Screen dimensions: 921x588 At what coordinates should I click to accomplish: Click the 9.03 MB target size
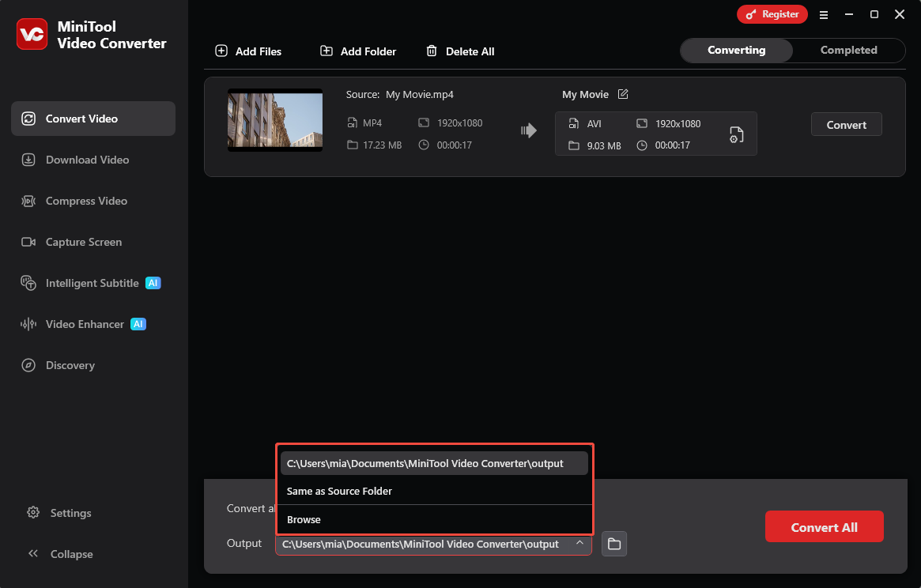(x=604, y=145)
